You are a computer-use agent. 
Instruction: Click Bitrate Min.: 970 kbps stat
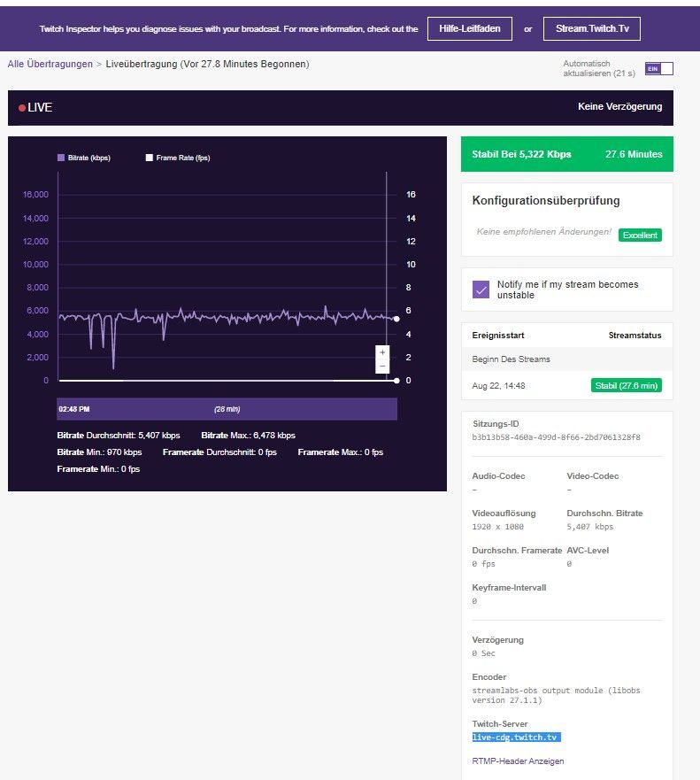point(99,452)
